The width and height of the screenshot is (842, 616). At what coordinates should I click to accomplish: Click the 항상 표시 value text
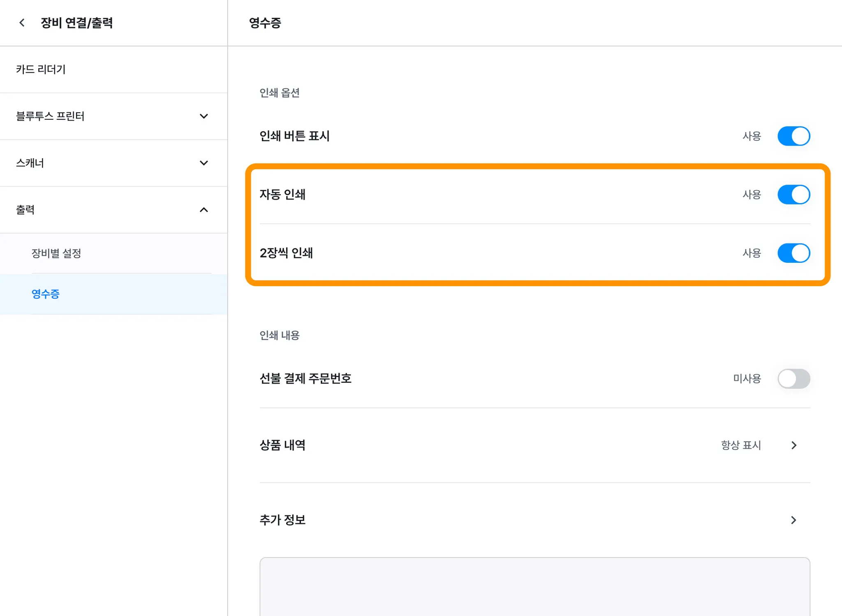pyautogui.click(x=741, y=445)
